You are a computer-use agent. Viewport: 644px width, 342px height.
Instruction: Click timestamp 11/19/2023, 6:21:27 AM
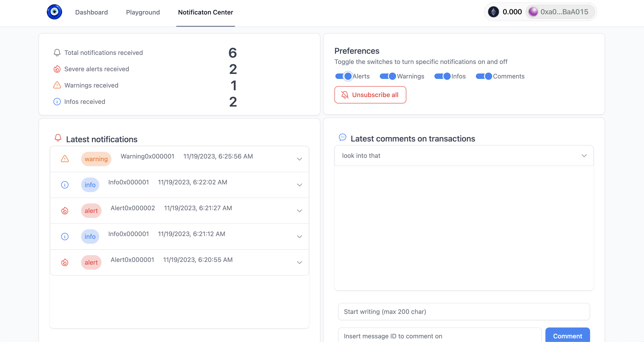pos(198,208)
